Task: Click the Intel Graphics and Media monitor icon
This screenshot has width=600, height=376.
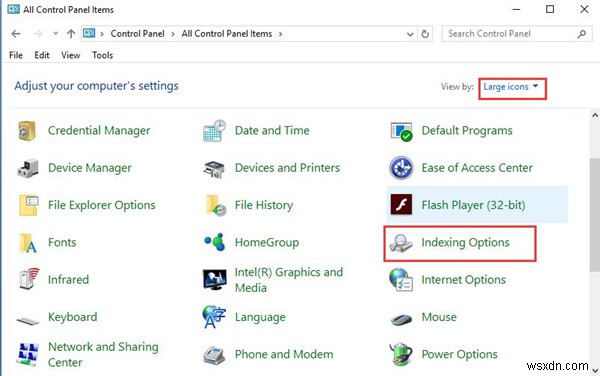Action: (x=214, y=280)
